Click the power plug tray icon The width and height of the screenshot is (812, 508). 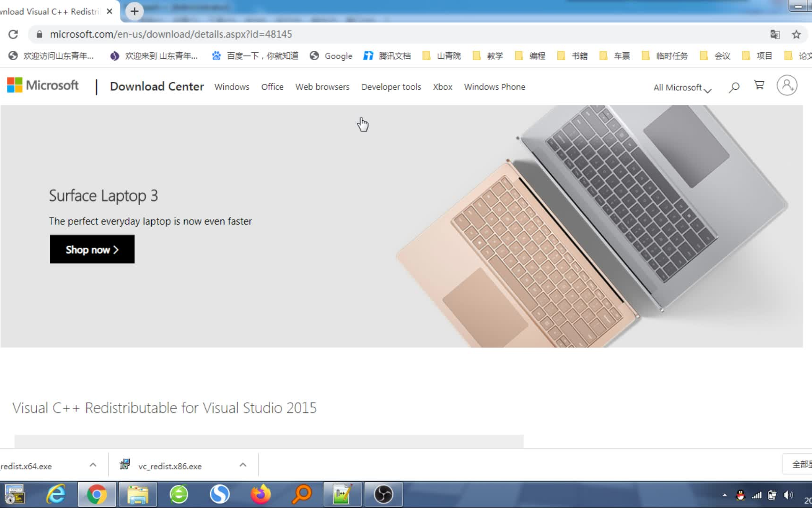click(x=772, y=495)
